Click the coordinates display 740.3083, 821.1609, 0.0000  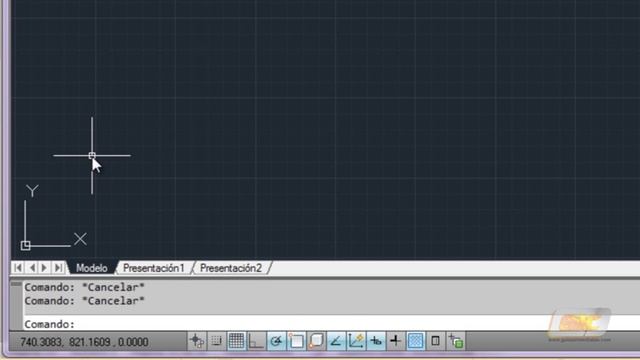coord(84,342)
